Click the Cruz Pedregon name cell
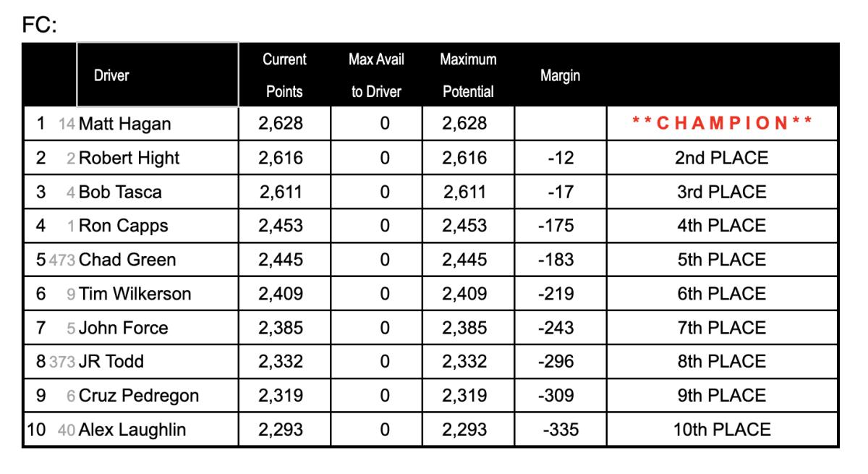The width and height of the screenshot is (868, 474). [x=138, y=396]
